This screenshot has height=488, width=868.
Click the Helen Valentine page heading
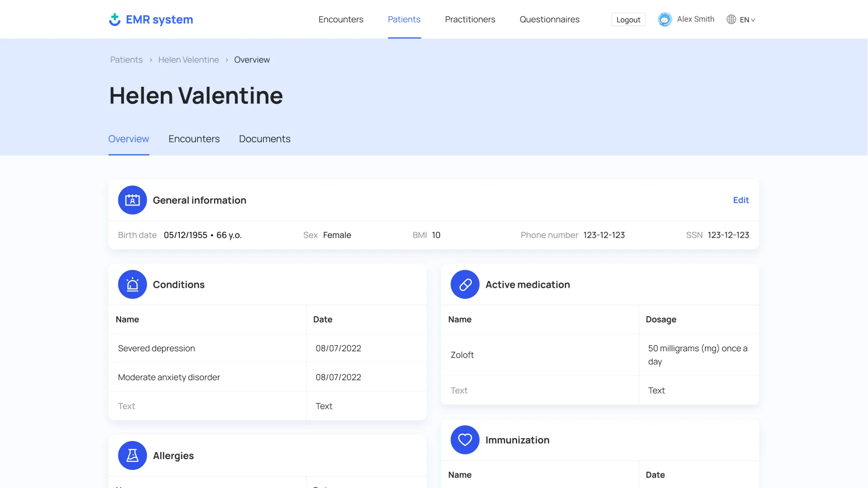[x=196, y=96]
